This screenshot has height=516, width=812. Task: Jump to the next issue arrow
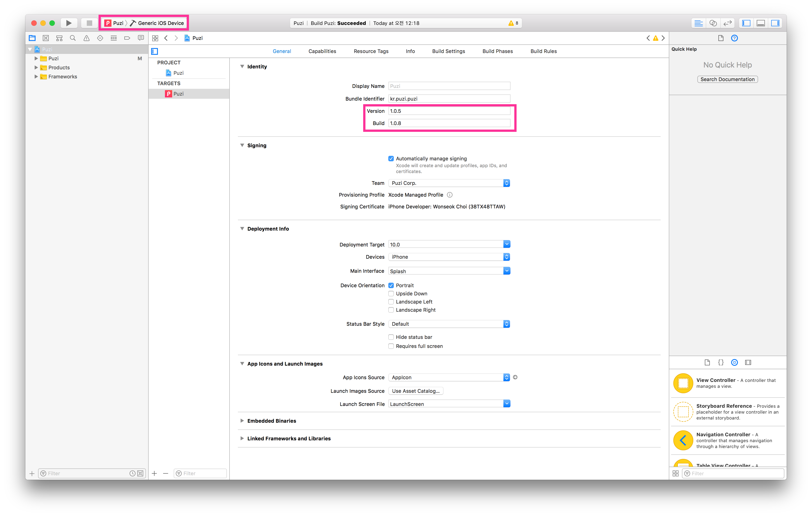(663, 38)
